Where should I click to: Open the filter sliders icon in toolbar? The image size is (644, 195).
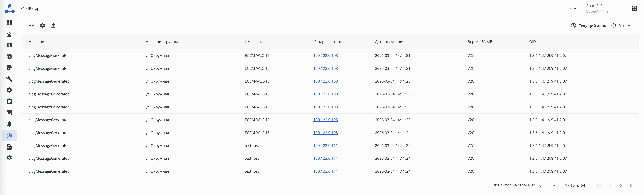(x=32, y=26)
